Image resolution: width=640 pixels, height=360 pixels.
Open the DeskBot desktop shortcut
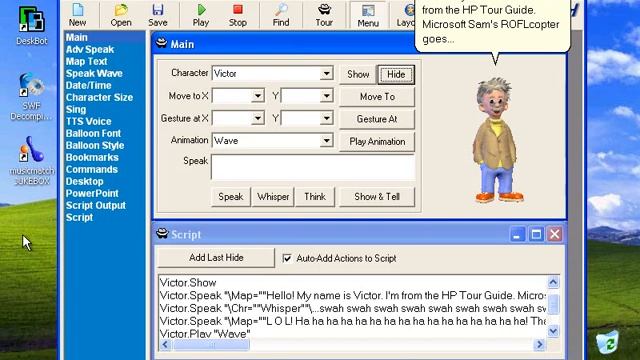[x=31, y=25]
